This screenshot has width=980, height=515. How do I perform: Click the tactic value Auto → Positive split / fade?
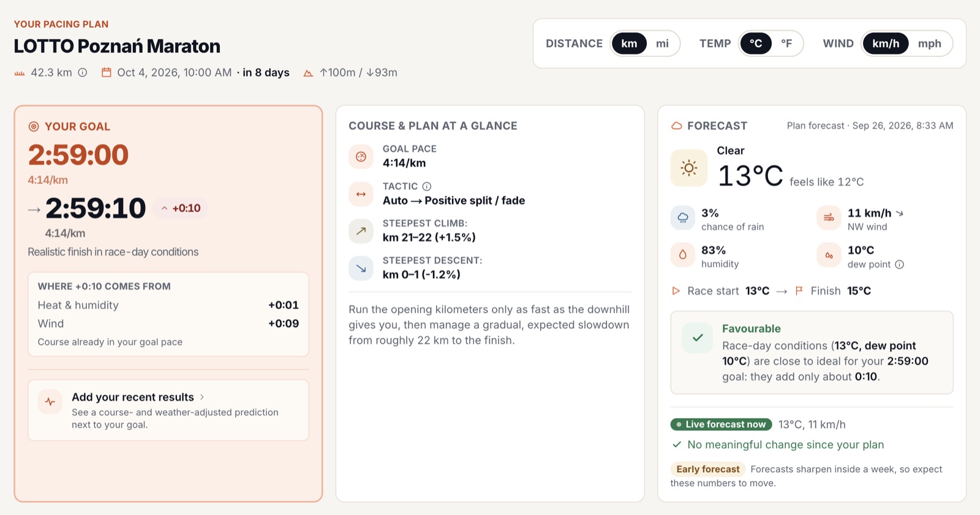click(x=454, y=200)
